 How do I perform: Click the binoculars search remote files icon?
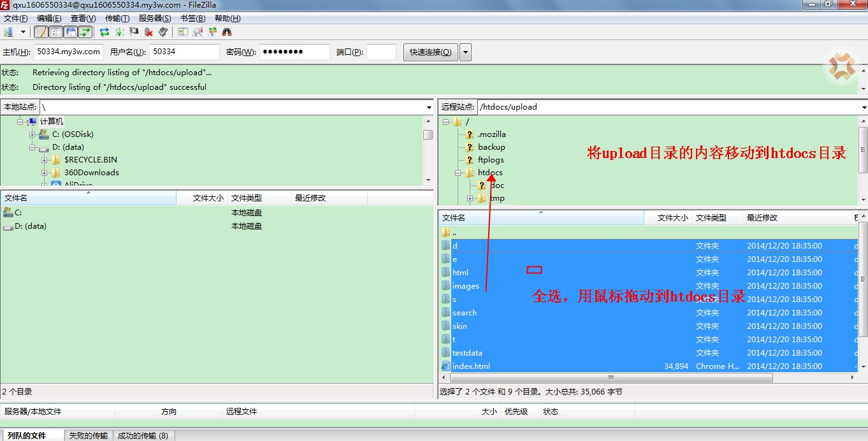(227, 32)
